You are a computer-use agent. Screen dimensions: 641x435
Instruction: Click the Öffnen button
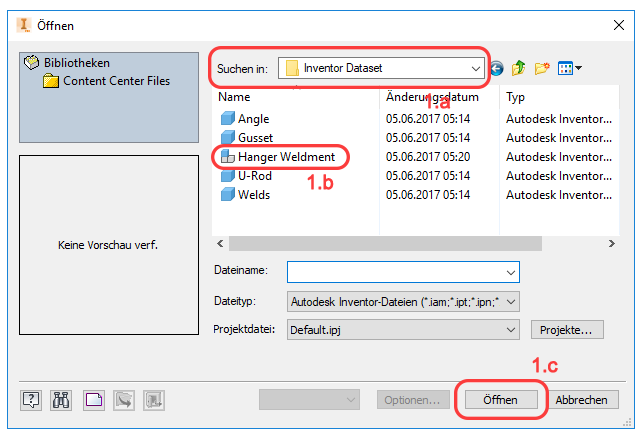[x=501, y=399]
